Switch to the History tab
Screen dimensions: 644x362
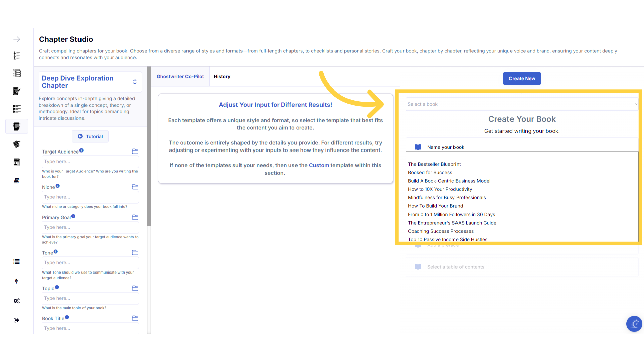pos(222,77)
